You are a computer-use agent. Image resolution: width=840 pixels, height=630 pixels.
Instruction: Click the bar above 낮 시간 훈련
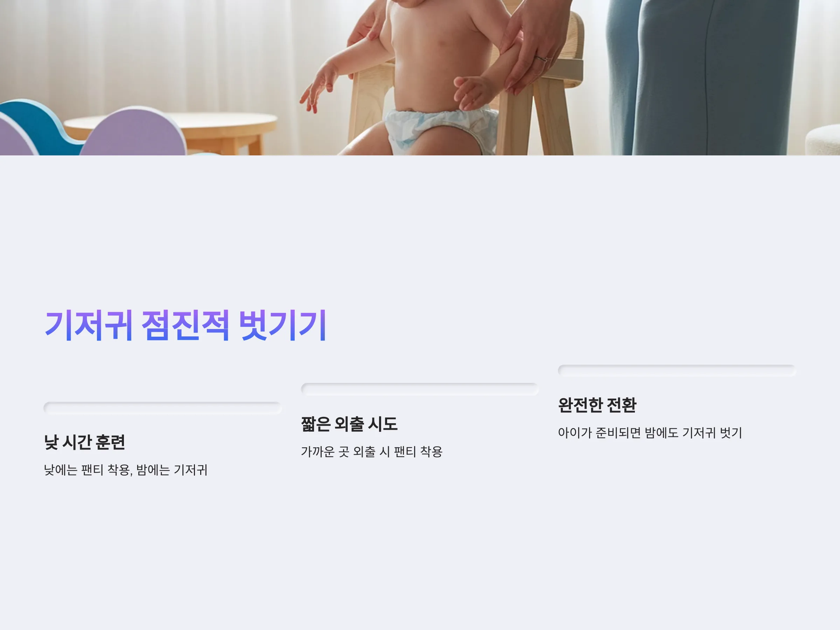[162, 408]
